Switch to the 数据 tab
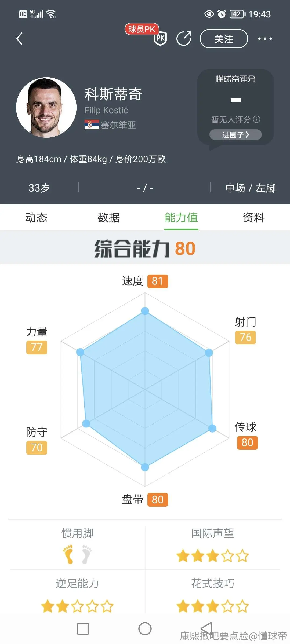The image size is (290, 644). click(x=109, y=217)
